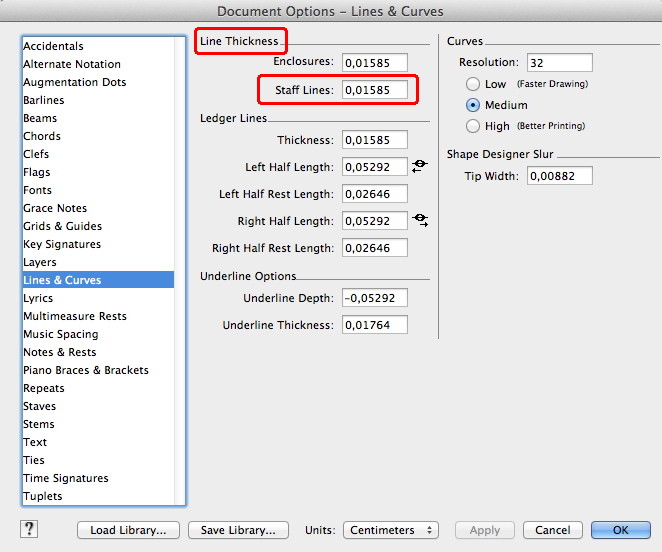Click link icon beside Left Half Length
The height and width of the screenshot is (552, 662).
(x=419, y=167)
